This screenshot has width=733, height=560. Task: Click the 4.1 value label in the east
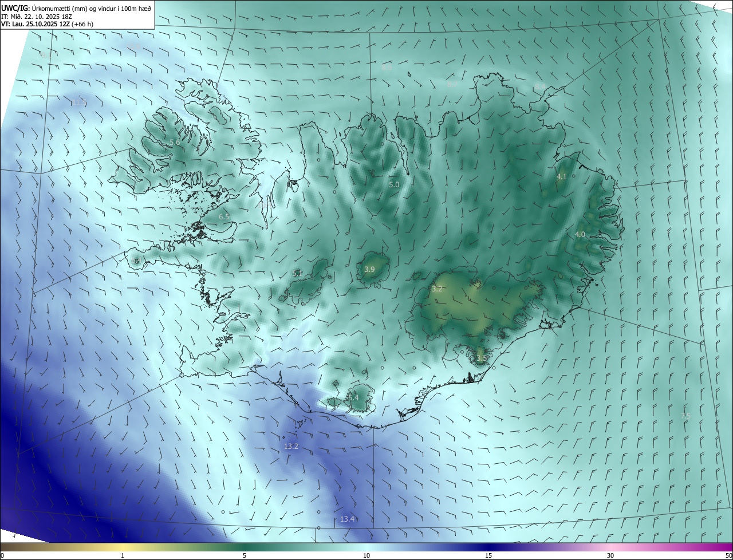561,177
